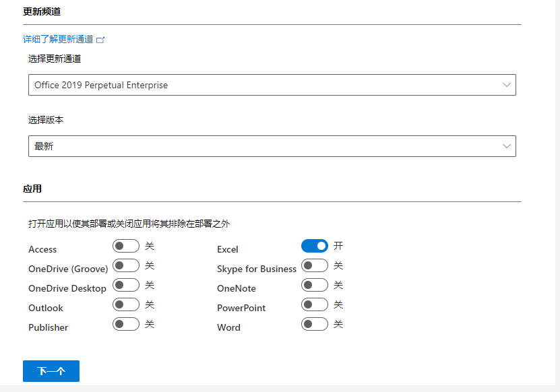This screenshot has height=392, width=560.
Task: Expand the 选择版本 dropdown arrow
Action: coord(507,145)
